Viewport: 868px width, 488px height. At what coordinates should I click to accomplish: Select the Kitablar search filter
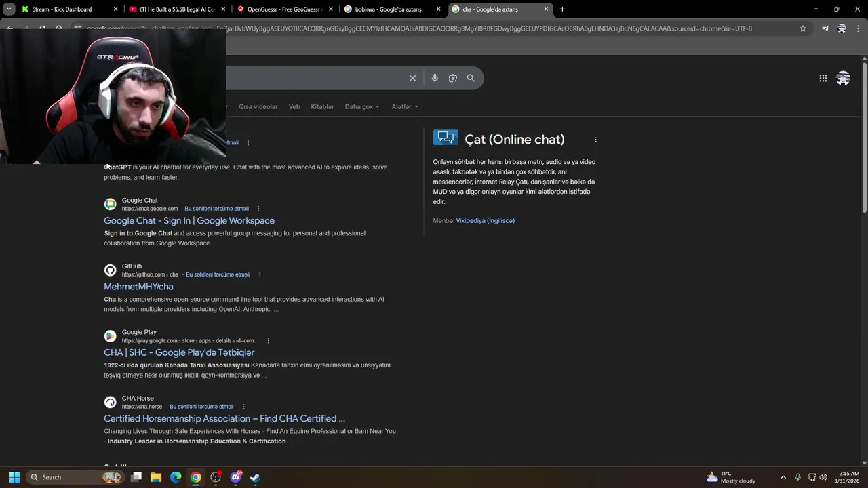pyautogui.click(x=322, y=106)
